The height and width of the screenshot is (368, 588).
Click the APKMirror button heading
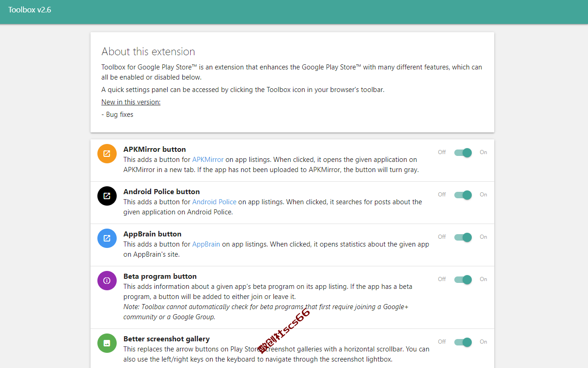pos(154,149)
